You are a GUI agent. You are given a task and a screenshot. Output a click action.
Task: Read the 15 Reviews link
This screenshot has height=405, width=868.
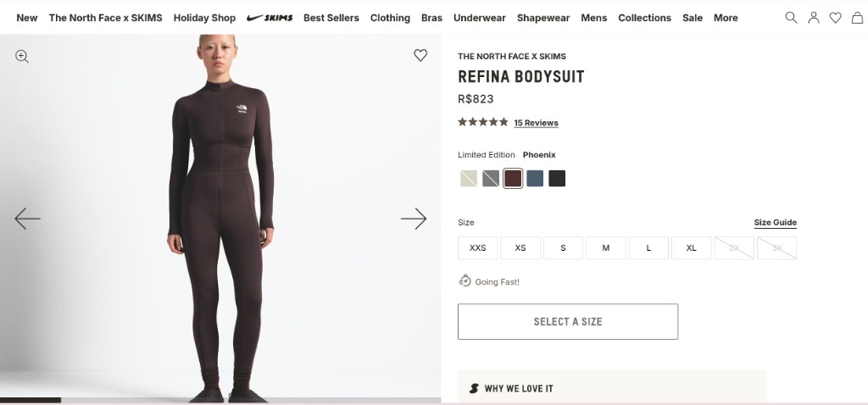coord(536,123)
